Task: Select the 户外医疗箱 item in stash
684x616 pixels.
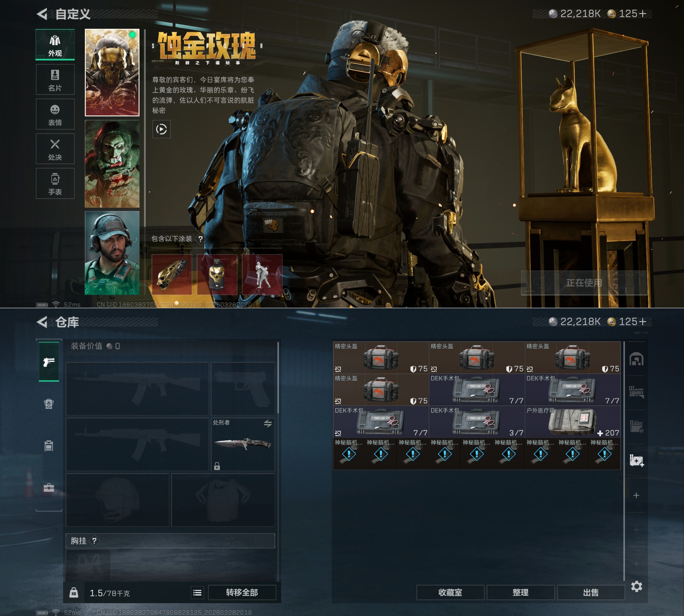Action: [572, 422]
